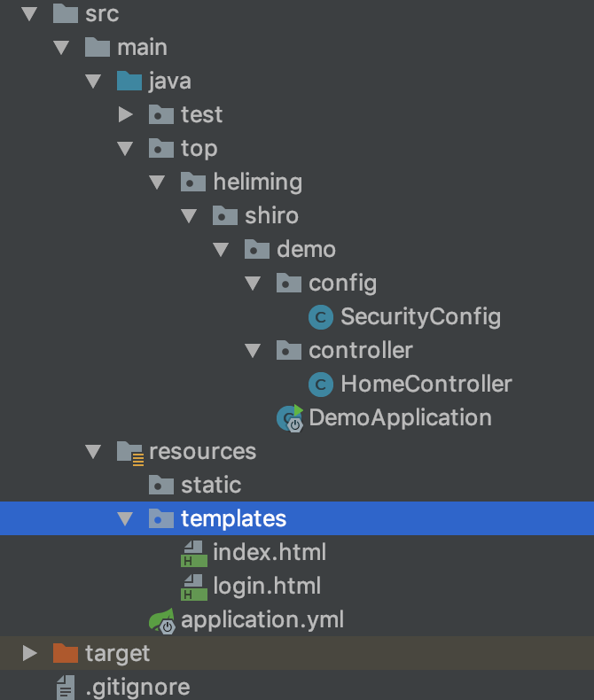Click the orange target folder icon
Image resolution: width=594 pixels, height=700 pixels.
click(x=66, y=654)
